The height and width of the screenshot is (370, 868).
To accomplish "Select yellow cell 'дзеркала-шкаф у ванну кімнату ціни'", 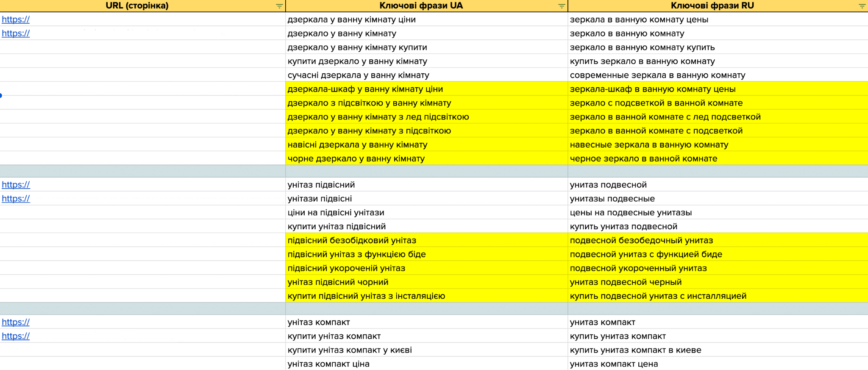I will 365,89.
